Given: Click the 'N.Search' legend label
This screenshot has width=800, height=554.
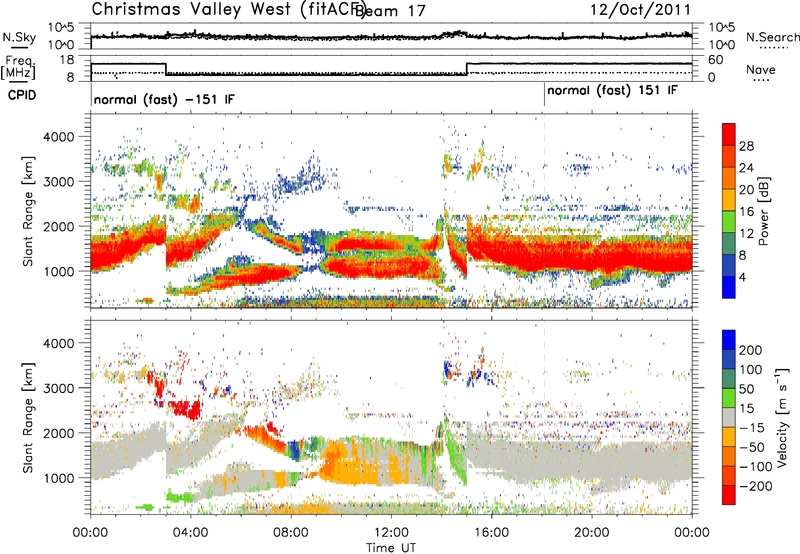Looking at the screenshot, I should tap(773, 37).
